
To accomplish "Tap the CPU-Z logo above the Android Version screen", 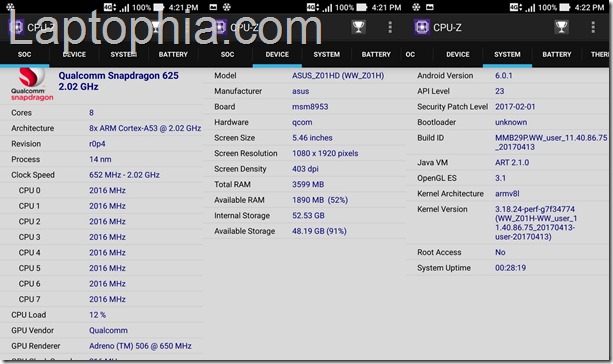I will point(422,27).
